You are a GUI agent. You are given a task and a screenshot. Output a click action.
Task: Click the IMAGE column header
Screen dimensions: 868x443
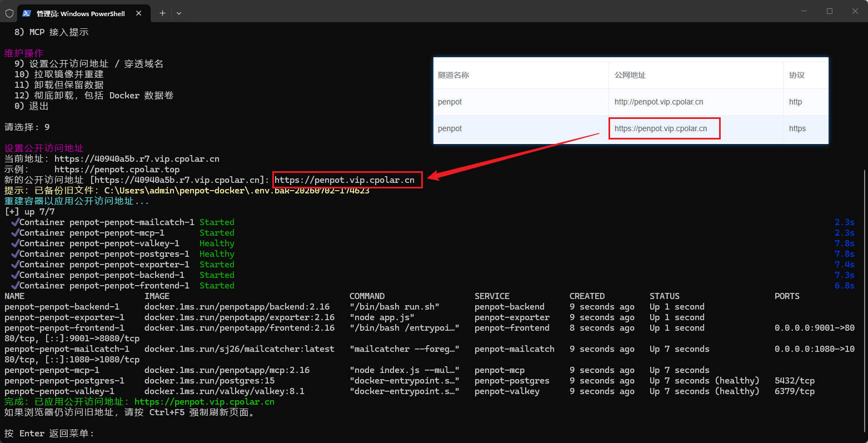tap(157, 296)
